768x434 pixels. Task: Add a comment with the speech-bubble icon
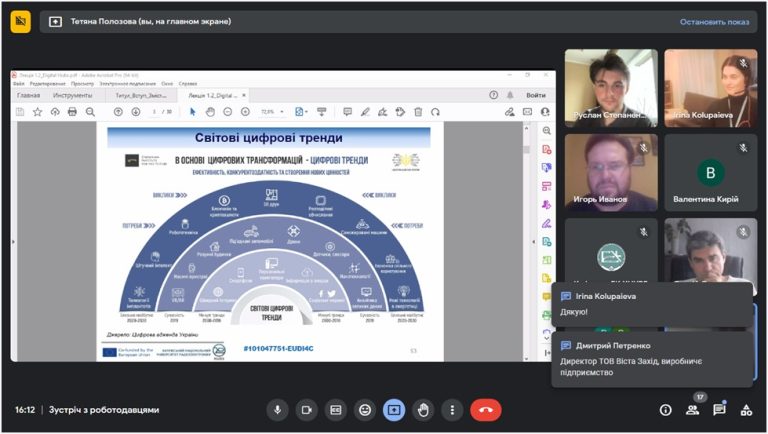tap(347, 112)
